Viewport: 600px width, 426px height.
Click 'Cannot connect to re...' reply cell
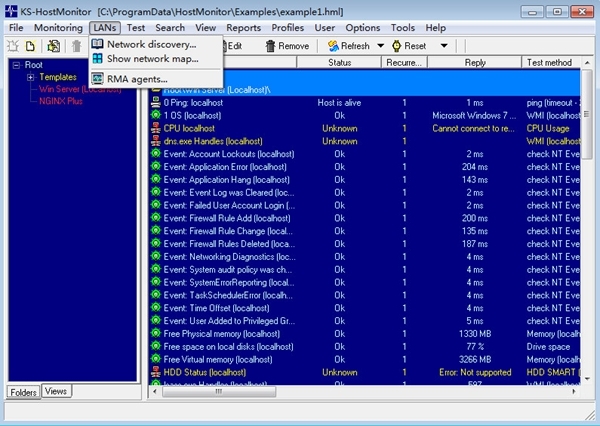pos(473,128)
